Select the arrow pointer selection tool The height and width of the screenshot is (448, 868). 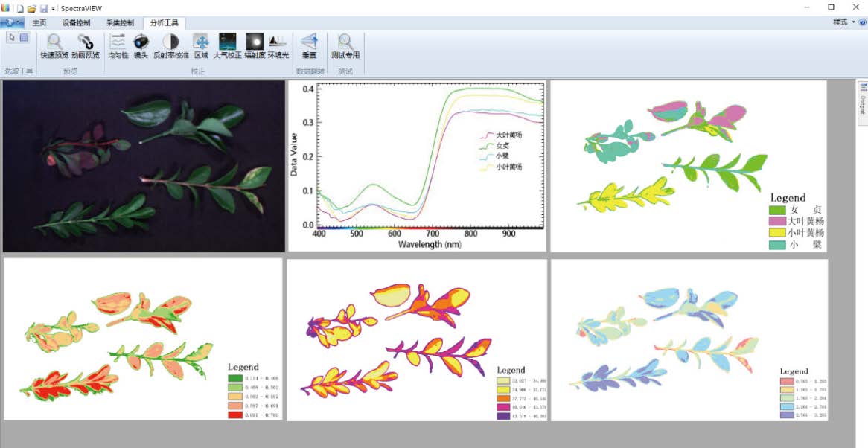[x=11, y=37]
